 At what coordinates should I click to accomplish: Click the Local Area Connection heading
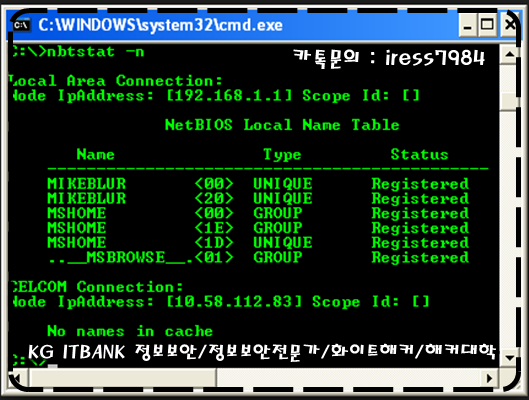(115, 81)
